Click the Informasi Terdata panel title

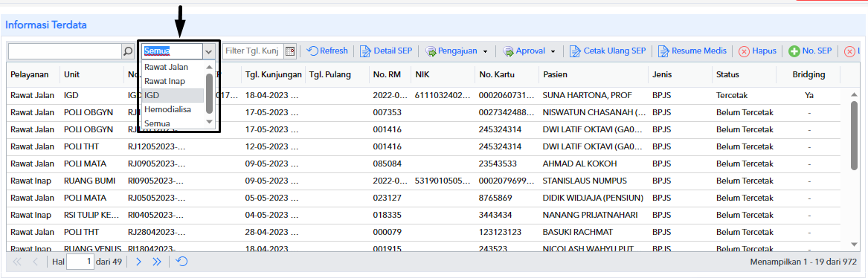pyautogui.click(x=46, y=25)
